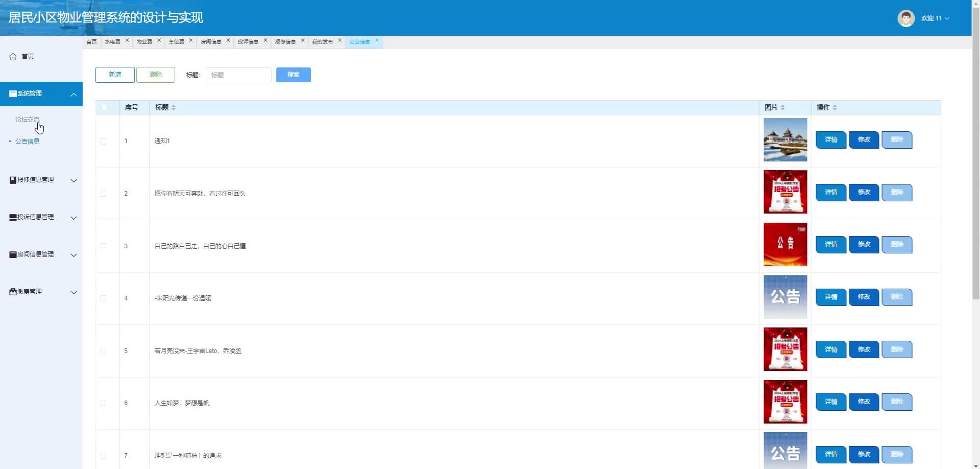This screenshot has width=980, height=469.
Task: Open the red 公告 thumbnail in row 3
Action: [785, 244]
